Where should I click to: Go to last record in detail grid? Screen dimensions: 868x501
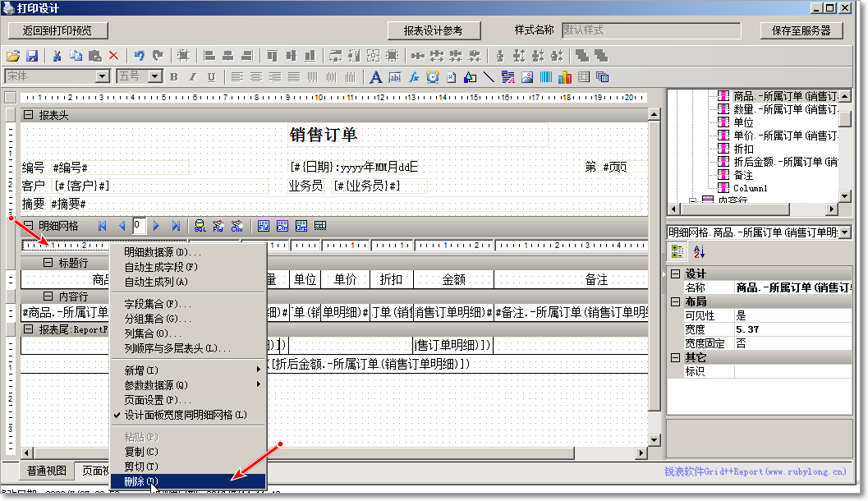176,226
